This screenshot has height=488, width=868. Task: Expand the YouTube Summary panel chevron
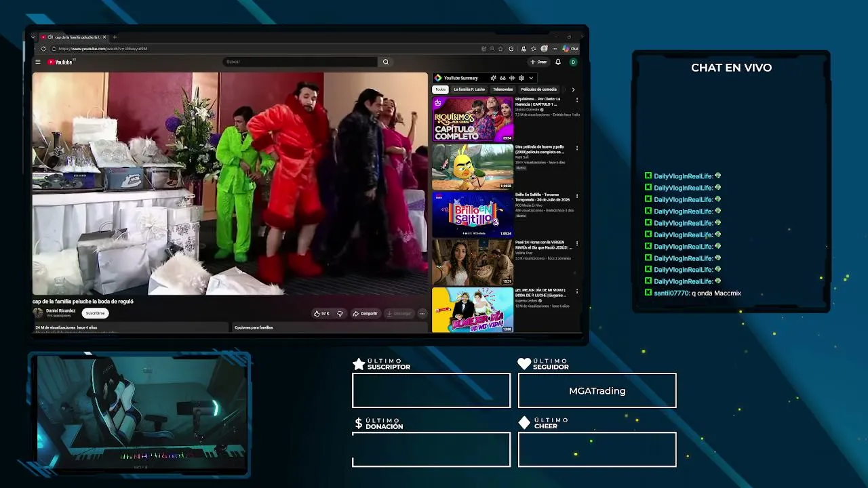click(531, 78)
